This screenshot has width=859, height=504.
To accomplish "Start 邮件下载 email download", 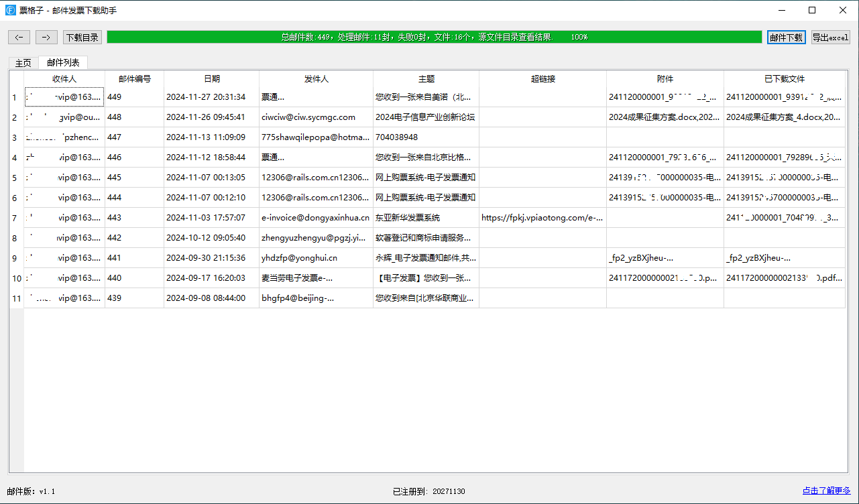I will [x=787, y=38].
